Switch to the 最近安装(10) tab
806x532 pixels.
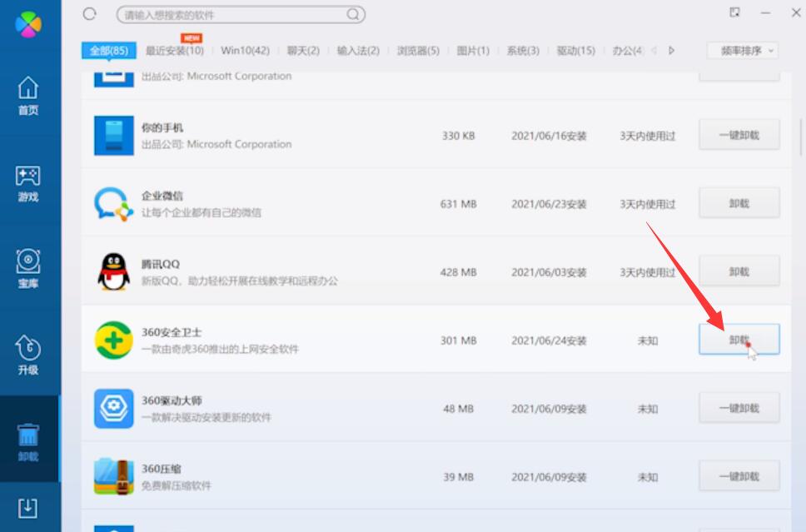pos(175,51)
